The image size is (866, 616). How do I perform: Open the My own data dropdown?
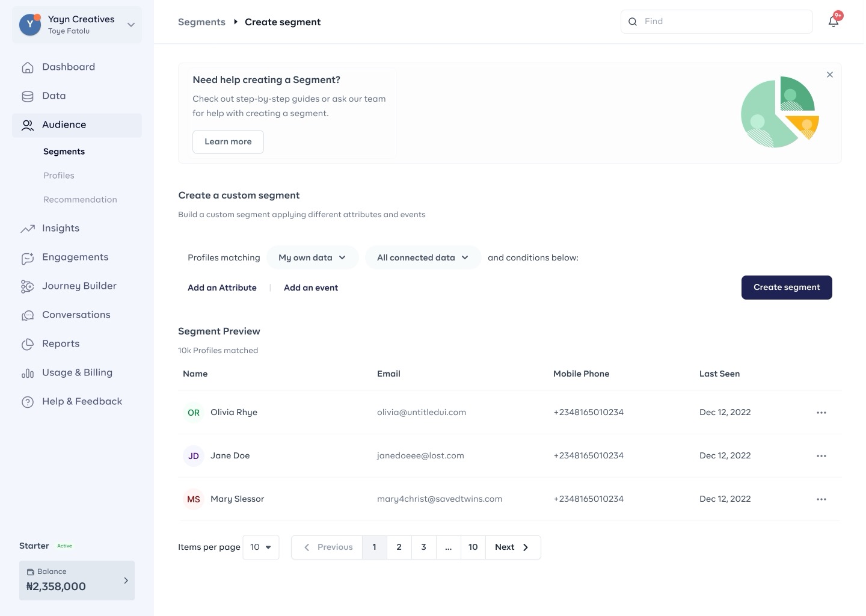point(312,257)
